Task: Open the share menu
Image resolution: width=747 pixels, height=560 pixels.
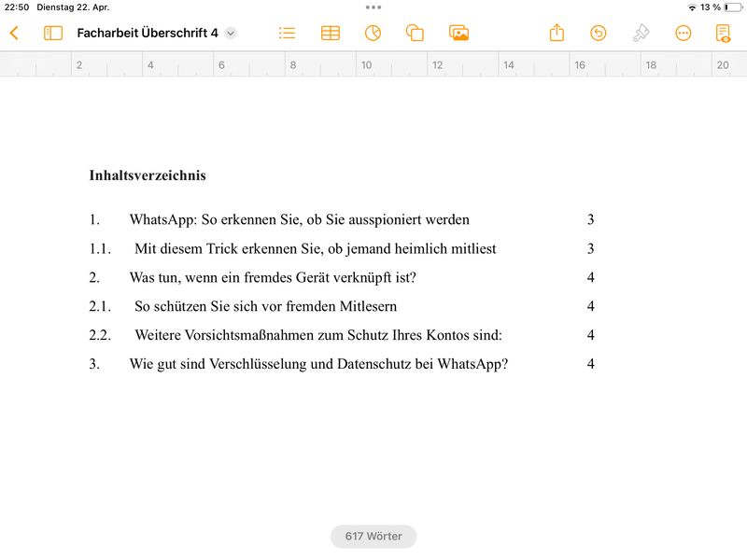Action: click(557, 33)
